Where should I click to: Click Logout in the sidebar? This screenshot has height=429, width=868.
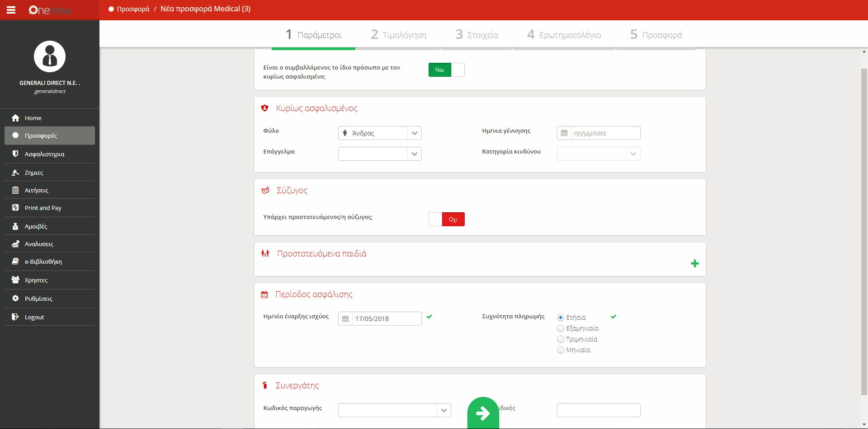[34, 317]
